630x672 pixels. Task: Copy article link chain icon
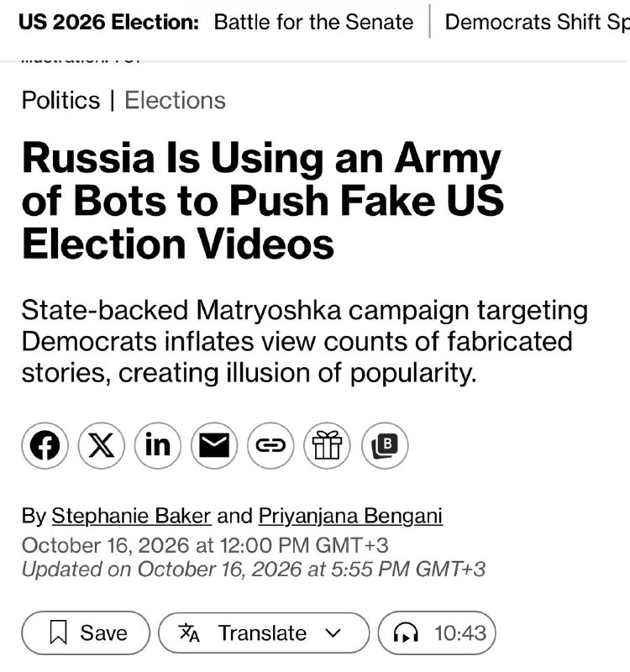pos(270,446)
